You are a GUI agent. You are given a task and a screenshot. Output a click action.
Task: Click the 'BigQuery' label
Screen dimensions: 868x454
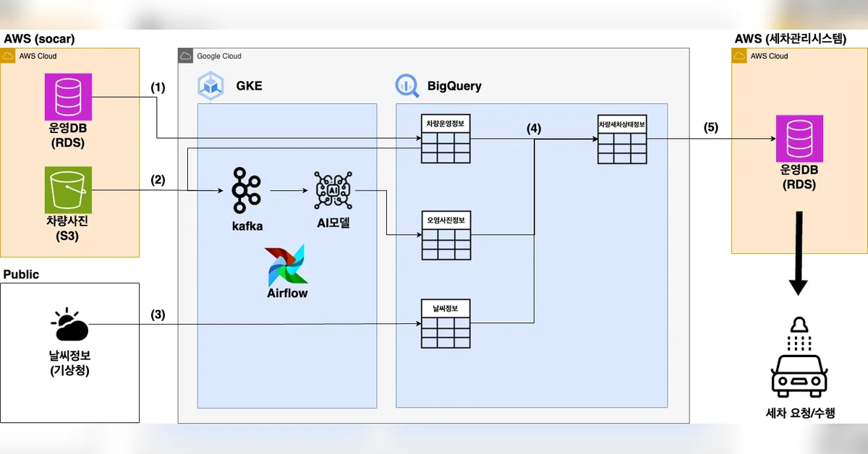point(454,86)
